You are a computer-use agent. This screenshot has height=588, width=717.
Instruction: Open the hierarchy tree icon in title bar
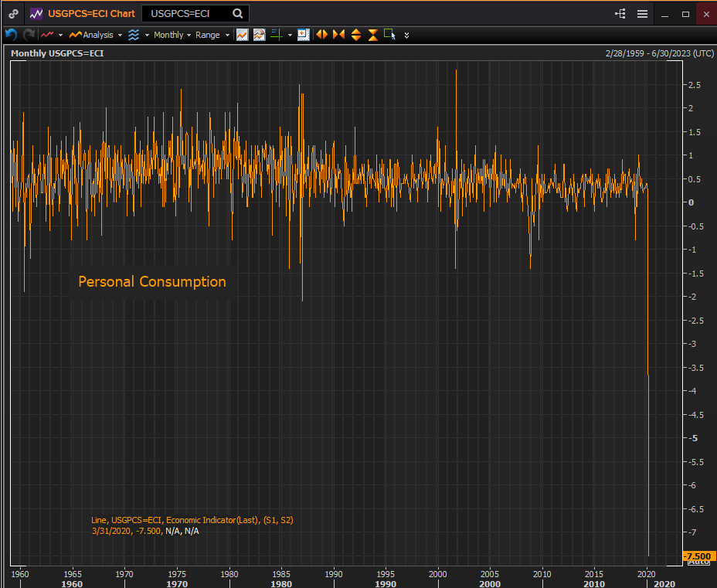620,14
